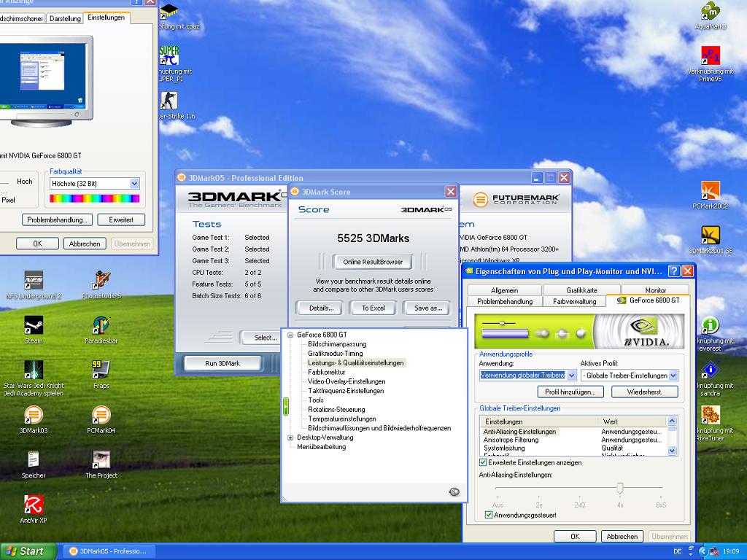
Task: Click the Wiederherst. button
Action: [645, 392]
